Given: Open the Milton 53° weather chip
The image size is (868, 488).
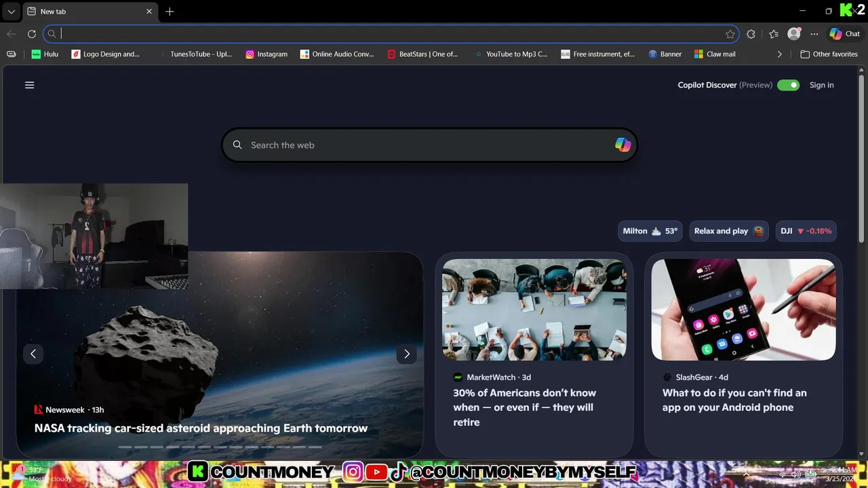Looking at the screenshot, I should [650, 231].
